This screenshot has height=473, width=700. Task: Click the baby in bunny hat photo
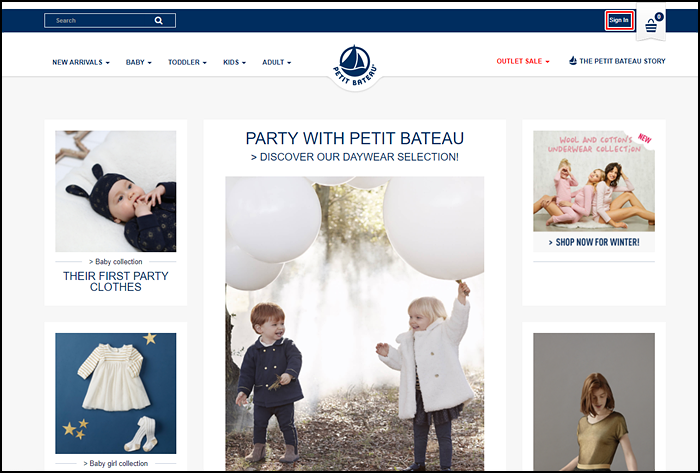pos(116,191)
